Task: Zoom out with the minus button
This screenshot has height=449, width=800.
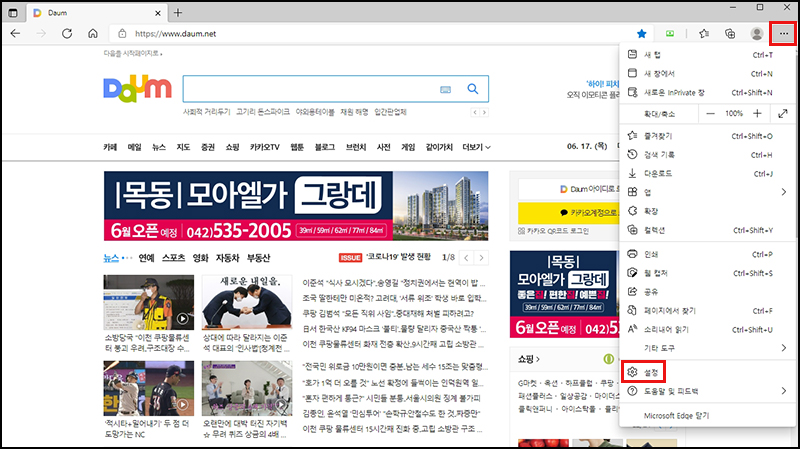Action: [x=710, y=113]
